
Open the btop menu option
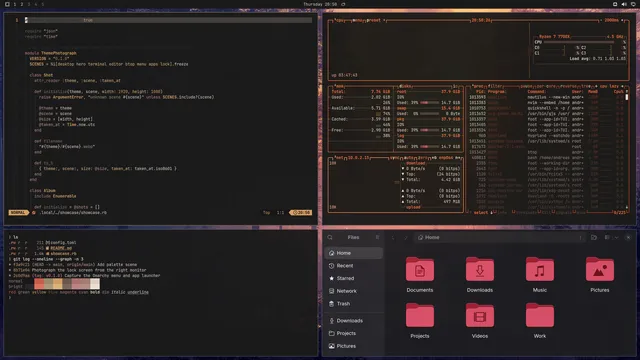(x=357, y=20)
